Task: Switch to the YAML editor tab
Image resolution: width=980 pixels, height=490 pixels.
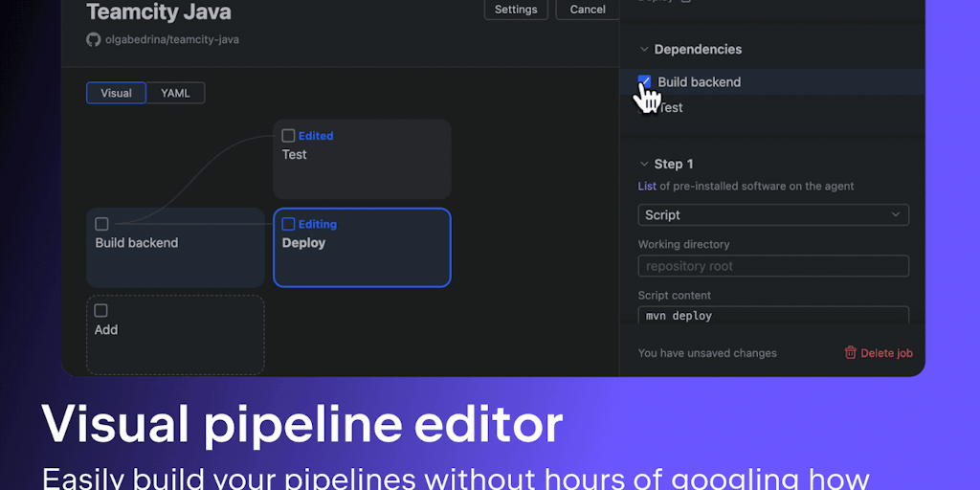Action: (175, 93)
